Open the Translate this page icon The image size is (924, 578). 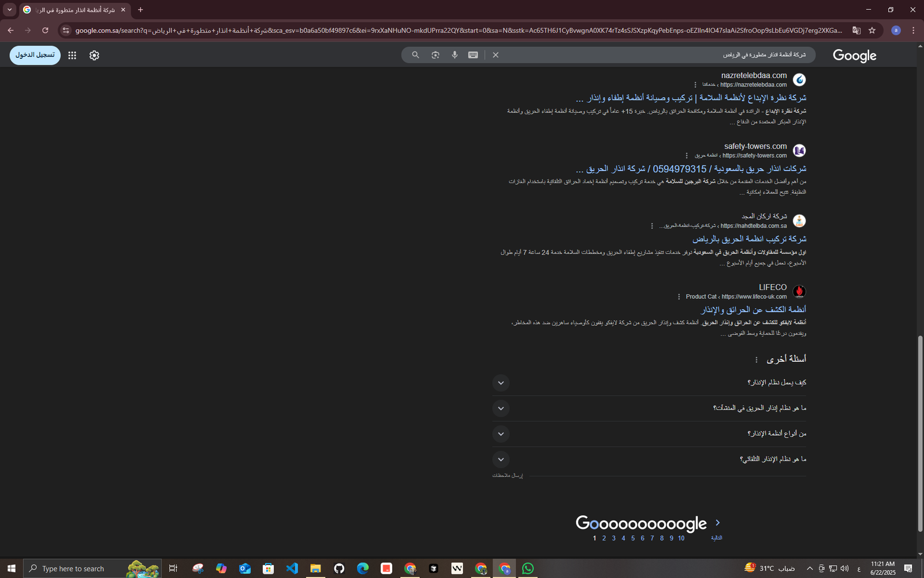856,31
